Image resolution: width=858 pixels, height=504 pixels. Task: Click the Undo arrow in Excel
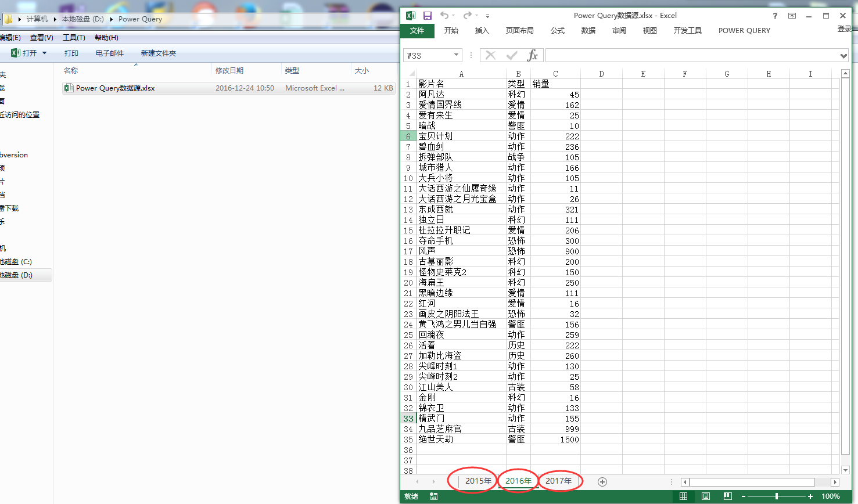click(444, 16)
